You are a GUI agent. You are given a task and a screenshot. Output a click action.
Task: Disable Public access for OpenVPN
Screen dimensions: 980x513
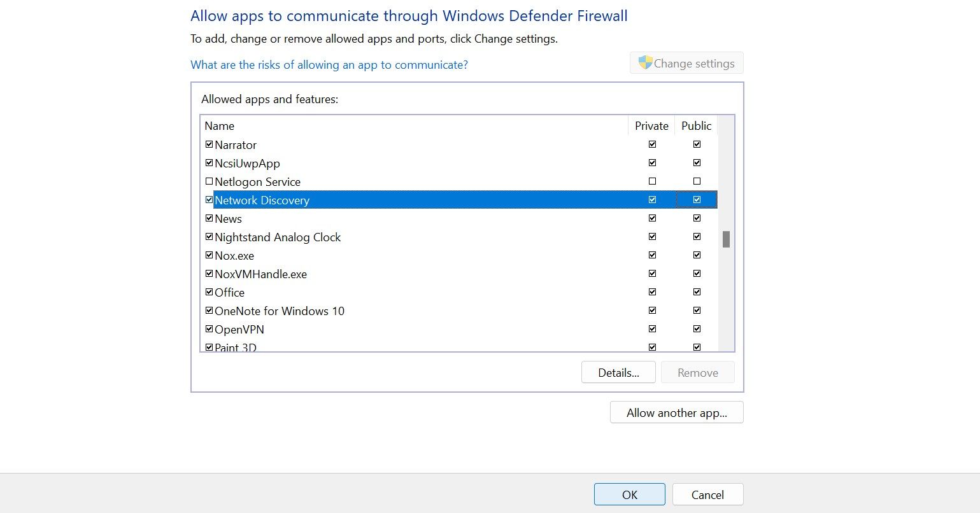[696, 328]
